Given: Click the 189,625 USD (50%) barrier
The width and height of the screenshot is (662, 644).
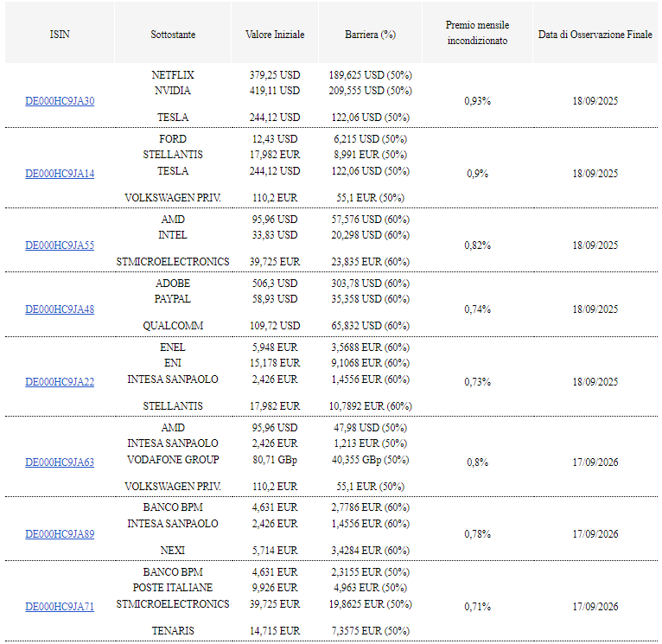Looking at the screenshot, I should click(370, 75).
